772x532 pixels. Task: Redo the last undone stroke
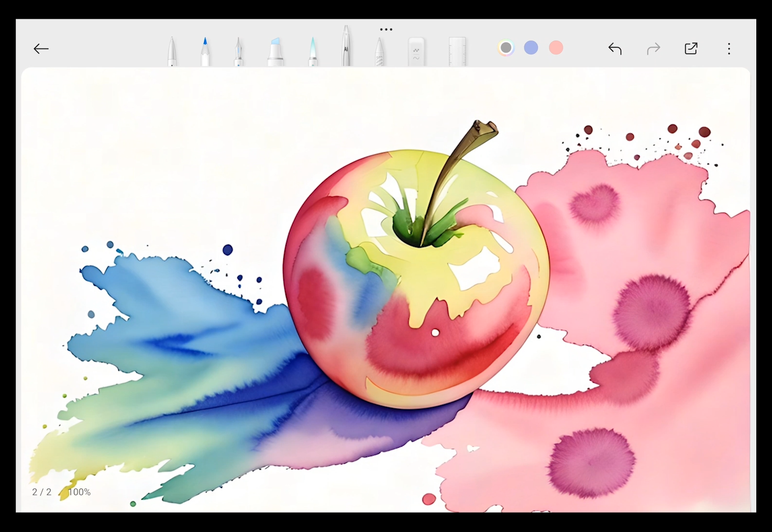tap(653, 49)
